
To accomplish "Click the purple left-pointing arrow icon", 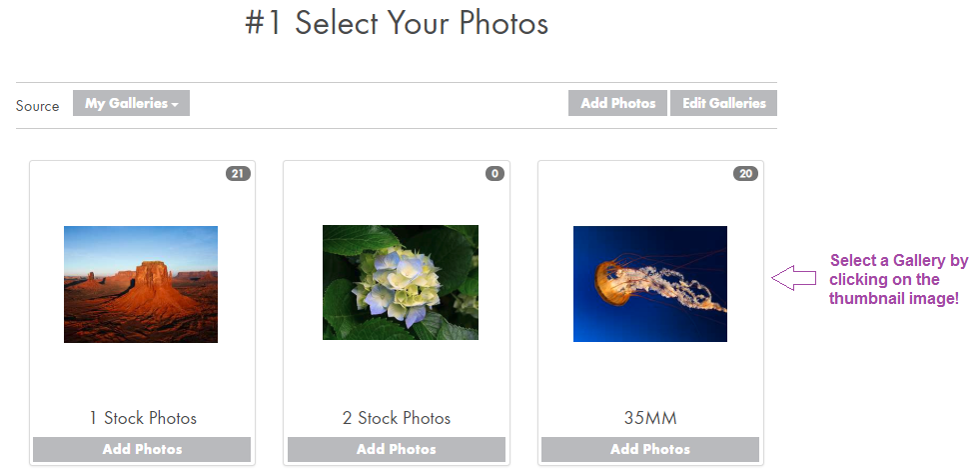I will click(x=794, y=279).
